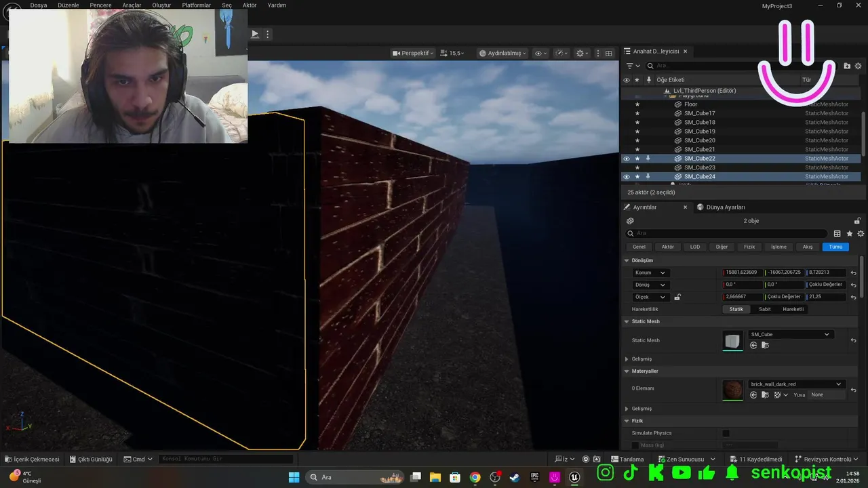The height and width of the screenshot is (488, 868).
Task: Toggle visibility of SM_Cube24
Action: (x=626, y=176)
